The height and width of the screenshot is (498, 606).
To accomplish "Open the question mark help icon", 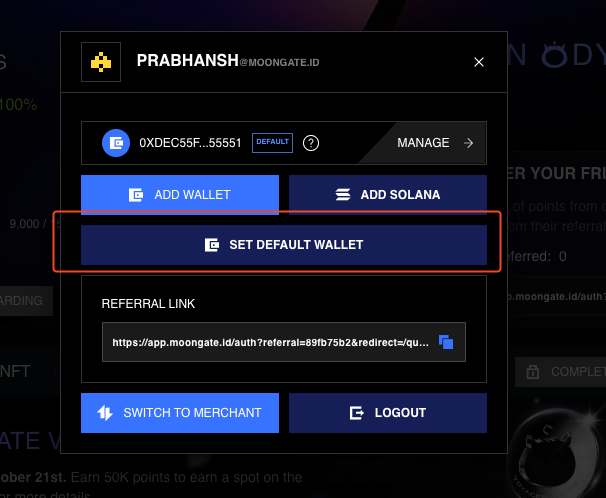I will click(x=311, y=143).
